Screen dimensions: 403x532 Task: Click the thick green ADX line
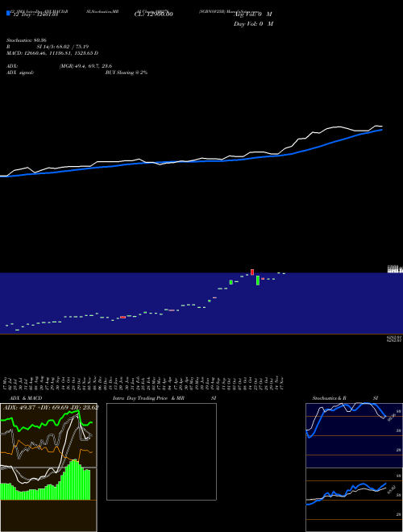44,422
